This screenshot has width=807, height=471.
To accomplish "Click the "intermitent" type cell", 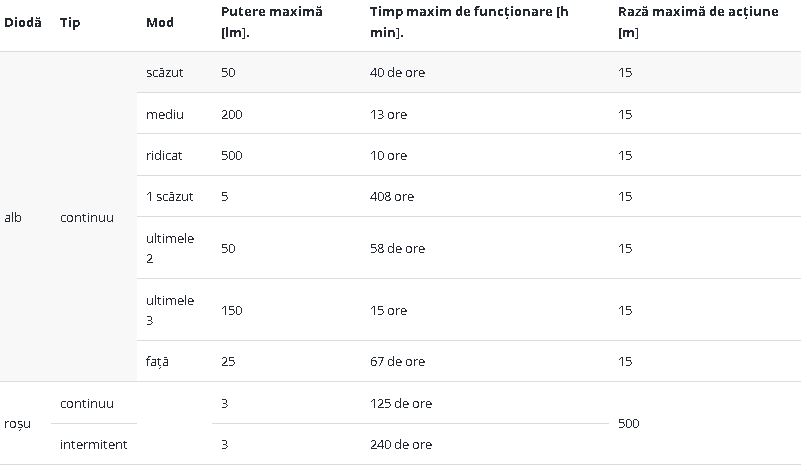I will point(94,445).
